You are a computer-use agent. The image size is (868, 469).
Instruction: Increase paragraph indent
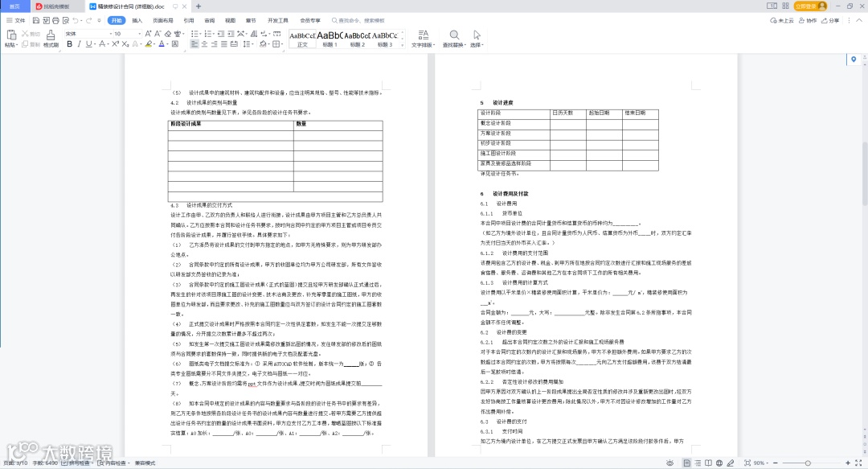coord(231,34)
